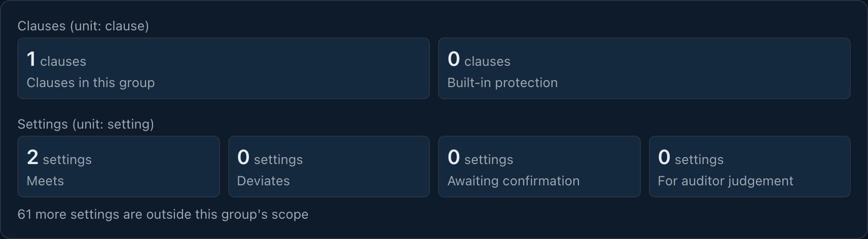Click the '0 clauses' count
This screenshot has width=868, height=239.
coord(479,60)
